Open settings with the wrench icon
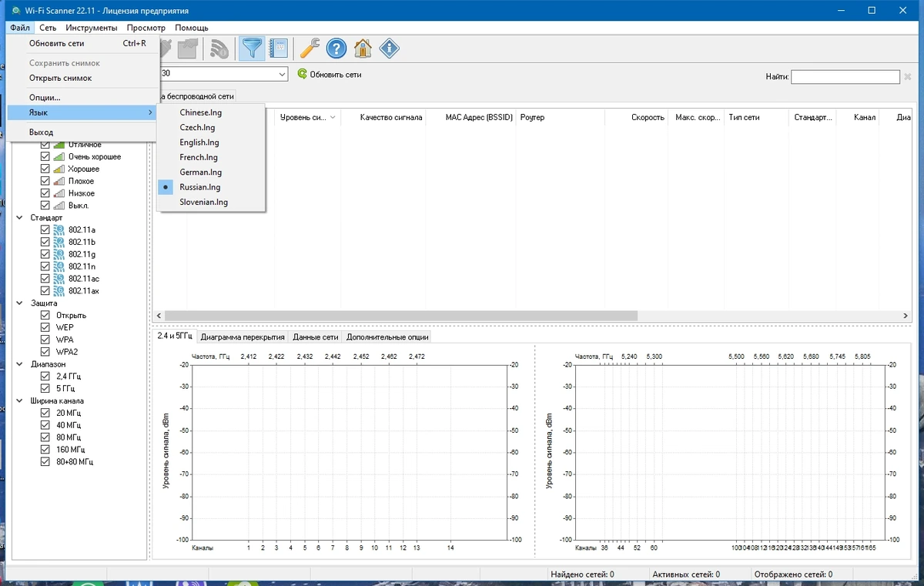Image resolution: width=924 pixels, height=586 pixels. click(310, 49)
